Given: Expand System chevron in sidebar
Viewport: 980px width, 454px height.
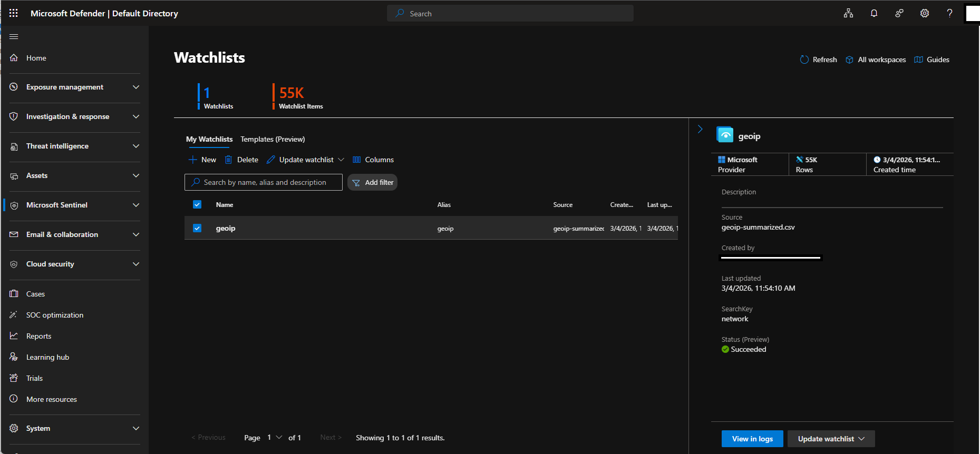Looking at the screenshot, I should point(136,428).
